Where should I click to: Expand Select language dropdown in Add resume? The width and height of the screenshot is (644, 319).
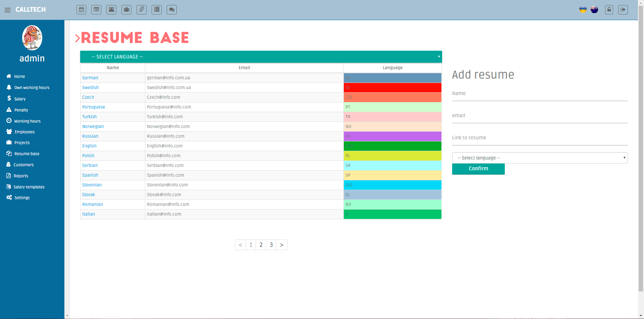coord(540,158)
